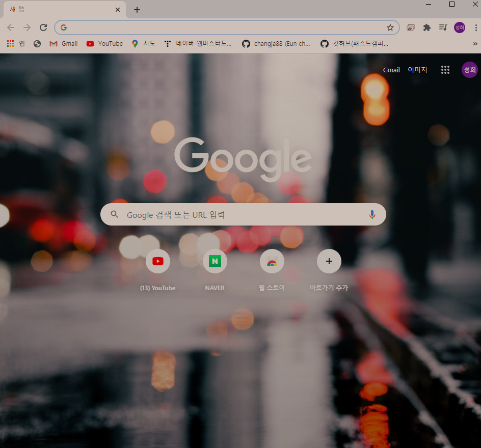Start voice search with microphone icon
This screenshot has width=481, height=448.
[372, 214]
